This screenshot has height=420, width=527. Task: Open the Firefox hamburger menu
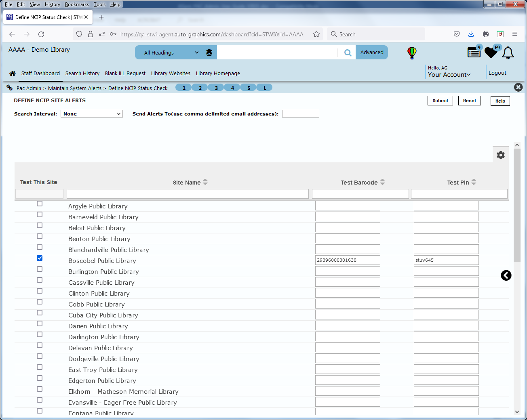pyautogui.click(x=515, y=34)
